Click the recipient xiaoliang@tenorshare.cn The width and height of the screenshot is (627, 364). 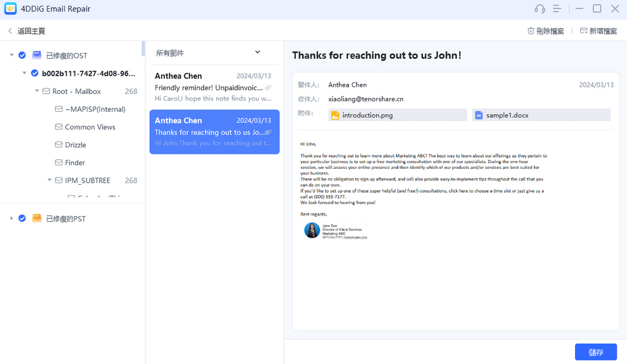point(365,99)
